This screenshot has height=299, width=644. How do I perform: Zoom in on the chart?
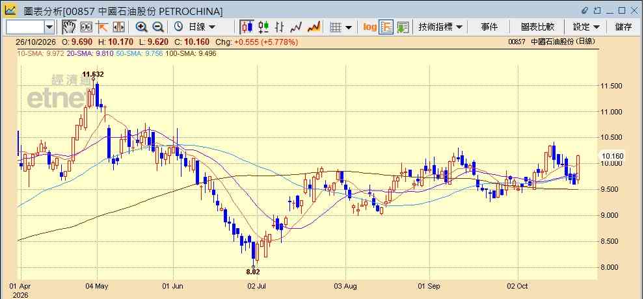(141, 27)
